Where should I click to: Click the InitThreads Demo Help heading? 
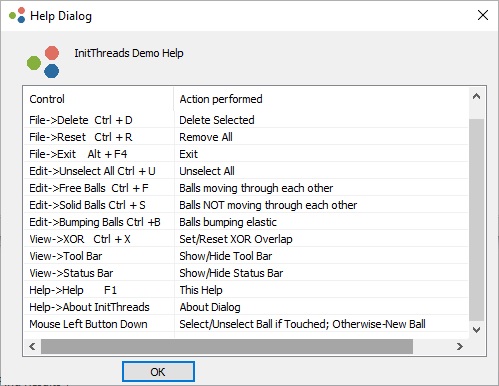(x=129, y=53)
